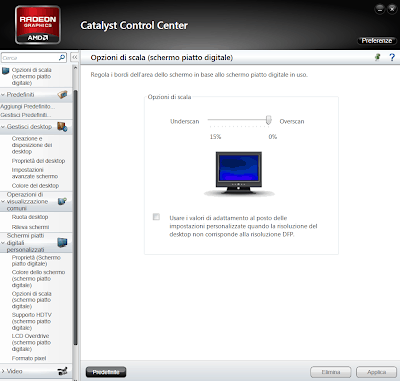Click the Applica button
400x381 pixels.
click(376, 372)
